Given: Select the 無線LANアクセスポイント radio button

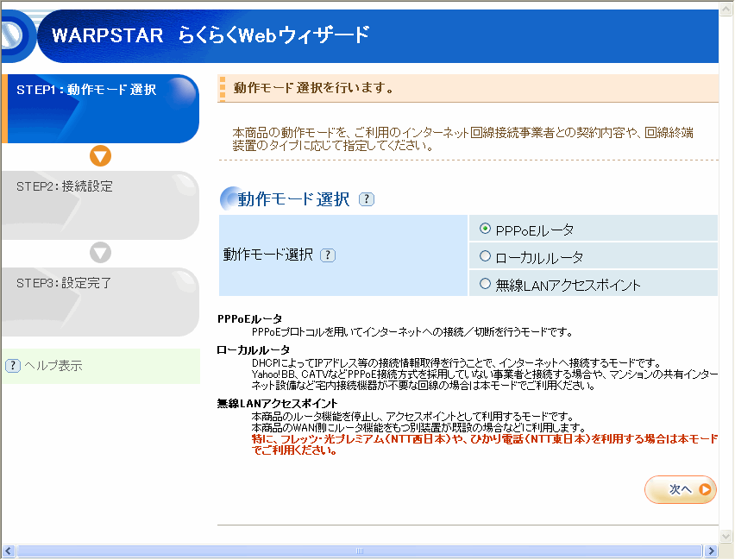Looking at the screenshot, I should click(485, 284).
